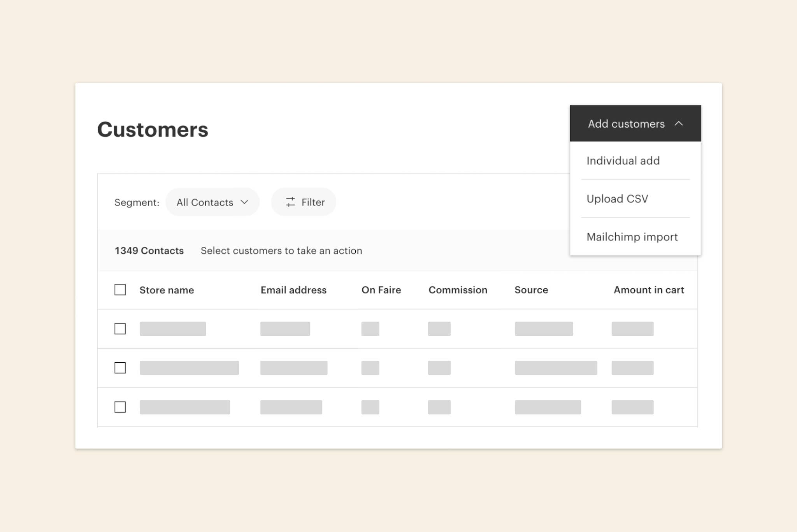Viewport: 797px width, 532px height.
Task: Pick Mailchimp import menu entry
Action: [632, 237]
